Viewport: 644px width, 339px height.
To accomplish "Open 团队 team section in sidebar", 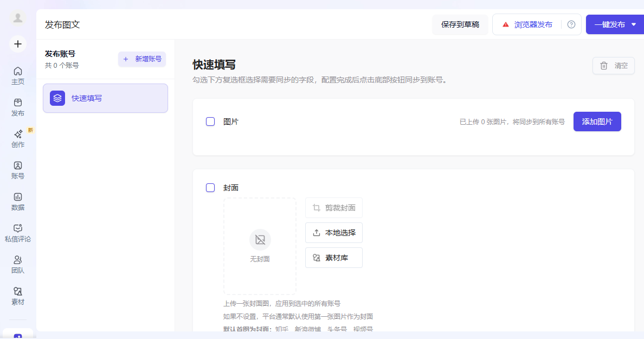I will coord(18,265).
